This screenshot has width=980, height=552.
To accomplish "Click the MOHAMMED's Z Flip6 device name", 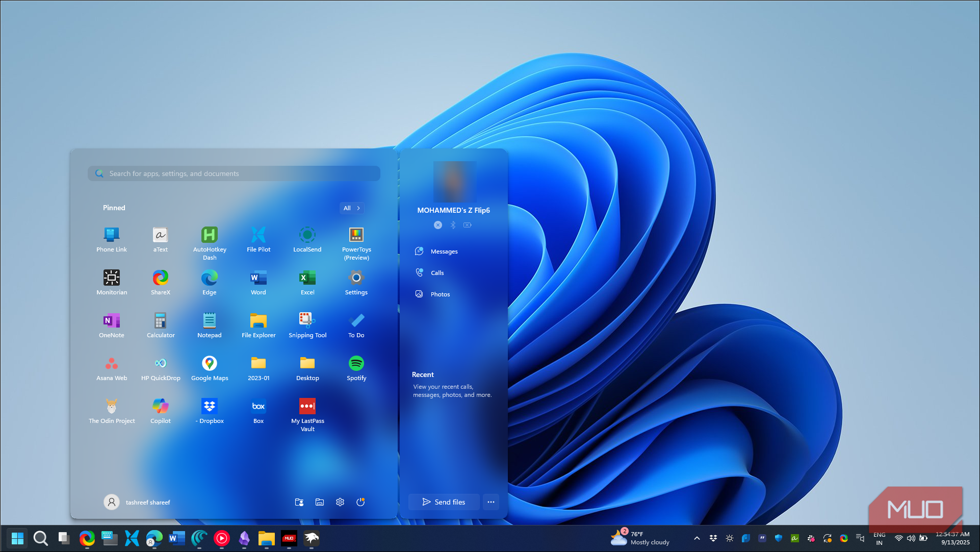I will coord(453,210).
